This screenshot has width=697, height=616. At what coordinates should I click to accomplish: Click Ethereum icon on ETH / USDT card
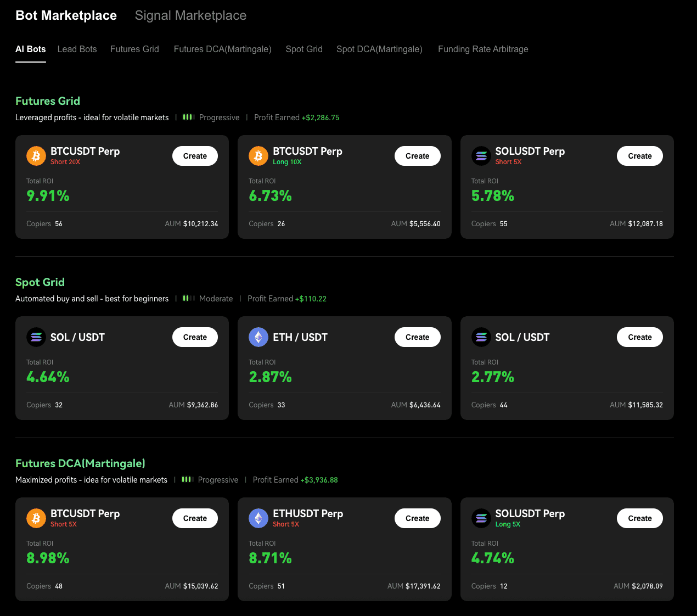[x=258, y=337]
